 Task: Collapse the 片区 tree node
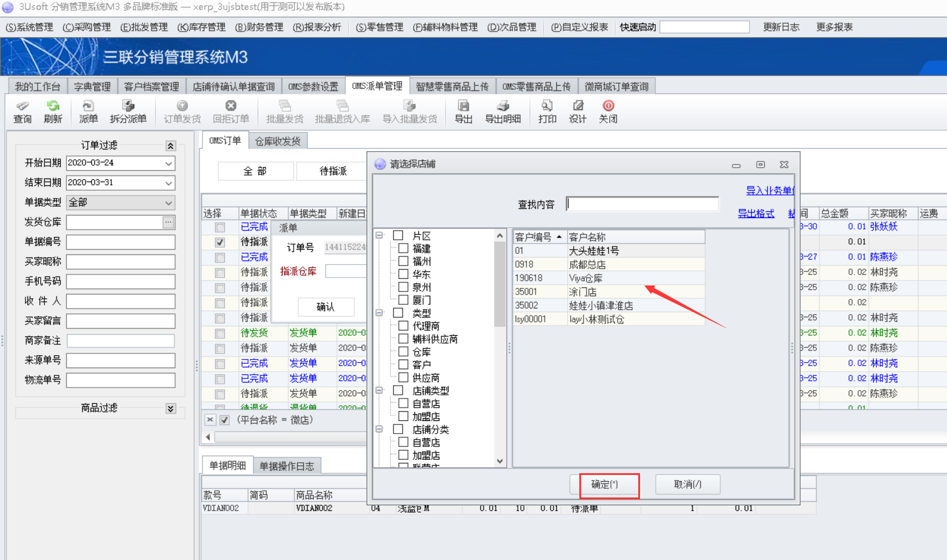[x=379, y=235]
